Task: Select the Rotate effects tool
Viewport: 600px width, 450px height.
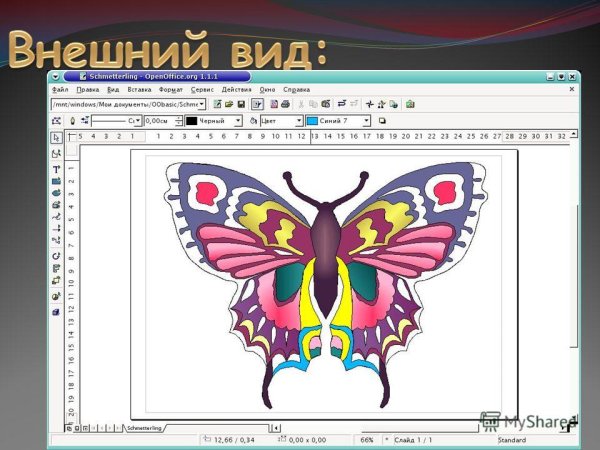Action: [56, 256]
